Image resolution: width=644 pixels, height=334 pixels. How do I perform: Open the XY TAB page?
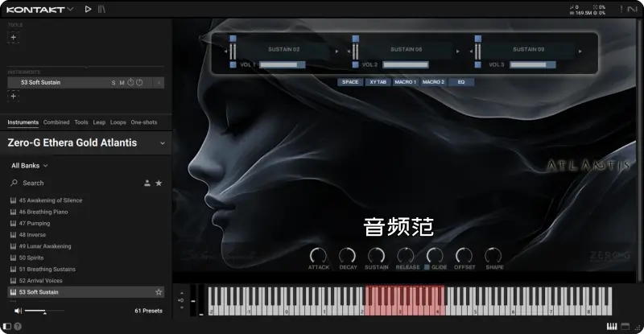click(x=377, y=82)
